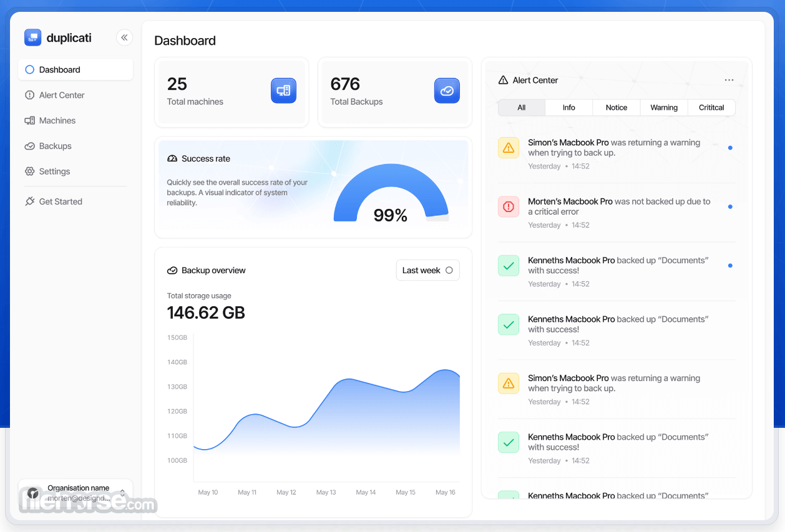785x532 pixels.
Task: Open Get Started in the sidebar
Action: (76, 201)
